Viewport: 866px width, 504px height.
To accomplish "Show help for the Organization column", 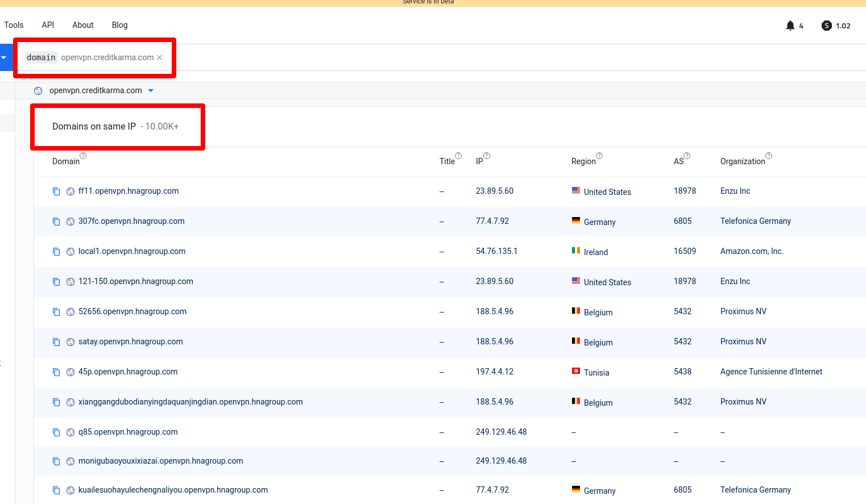I will coord(769,156).
